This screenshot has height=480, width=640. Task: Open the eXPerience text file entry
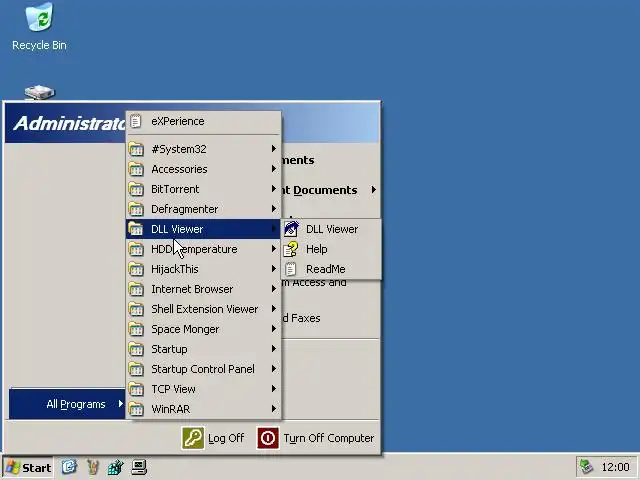pyautogui.click(x=203, y=121)
